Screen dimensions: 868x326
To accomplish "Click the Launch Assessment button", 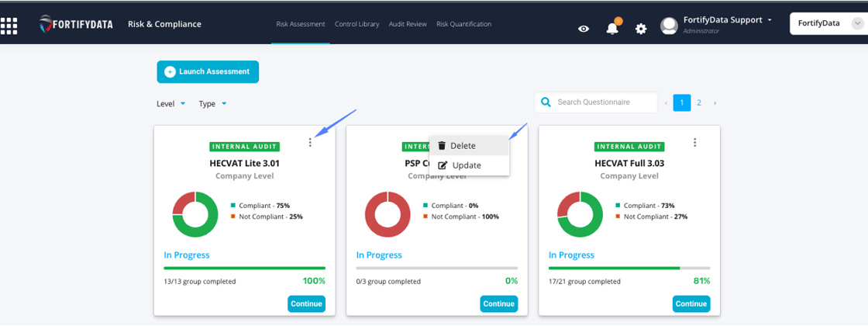I will pos(208,72).
